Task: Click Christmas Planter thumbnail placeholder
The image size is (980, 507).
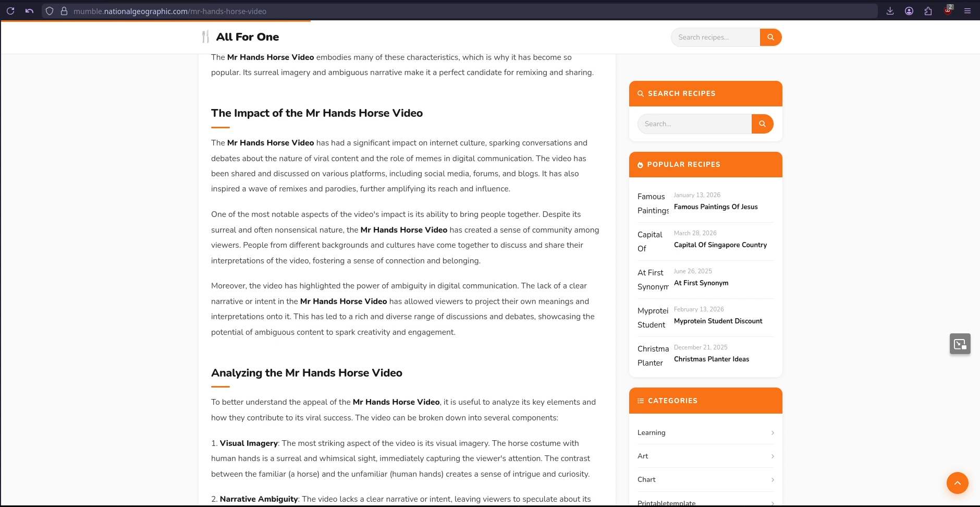Action: click(653, 356)
